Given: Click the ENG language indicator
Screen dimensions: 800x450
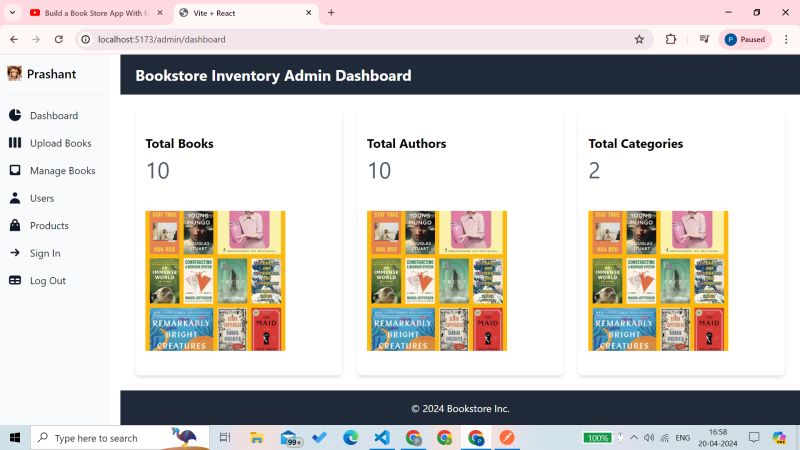Looking at the screenshot, I should pyautogui.click(x=683, y=438).
